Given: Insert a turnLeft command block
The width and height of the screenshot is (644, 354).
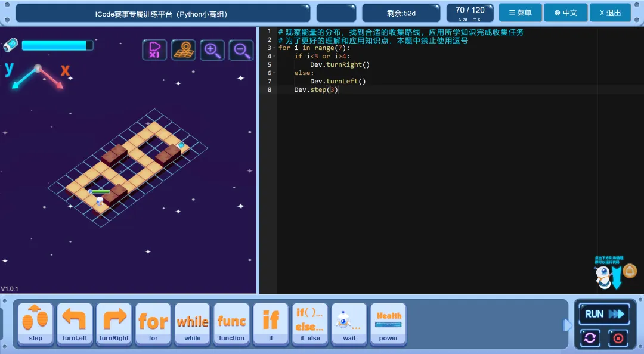Looking at the screenshot, I should coord(75,324).
